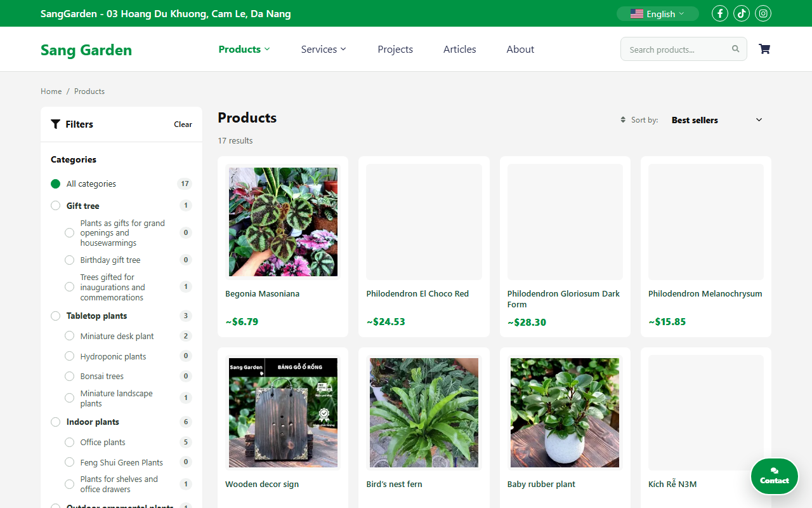Select Plants for shelves and office drawers
812x508 pixels.
click(x=70, y=484)
